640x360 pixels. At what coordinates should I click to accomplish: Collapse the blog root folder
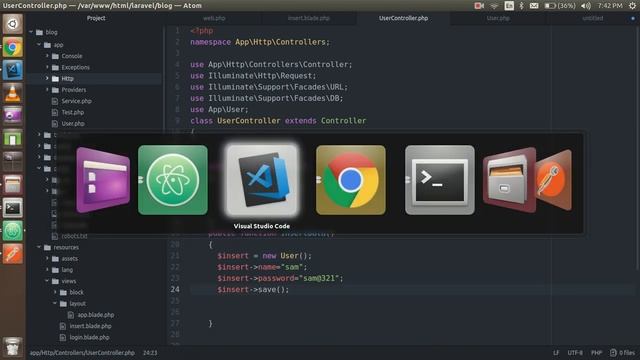tap(31, 32)
